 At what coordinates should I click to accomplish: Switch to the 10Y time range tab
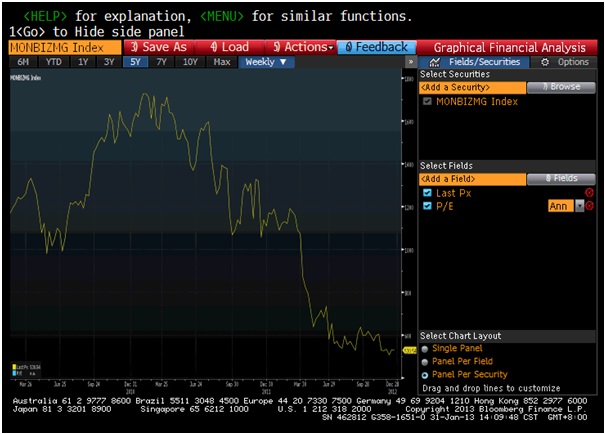[x=190, y=62]
